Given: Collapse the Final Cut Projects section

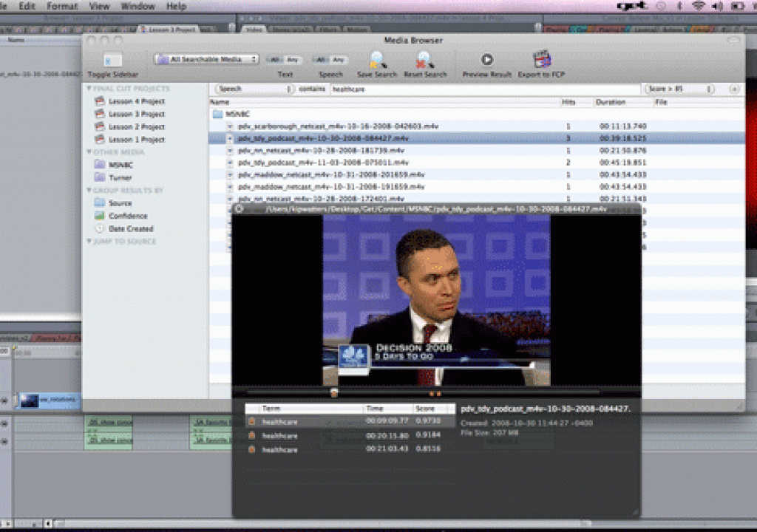Looking at the screenshot, I should [x=89, y=89].
